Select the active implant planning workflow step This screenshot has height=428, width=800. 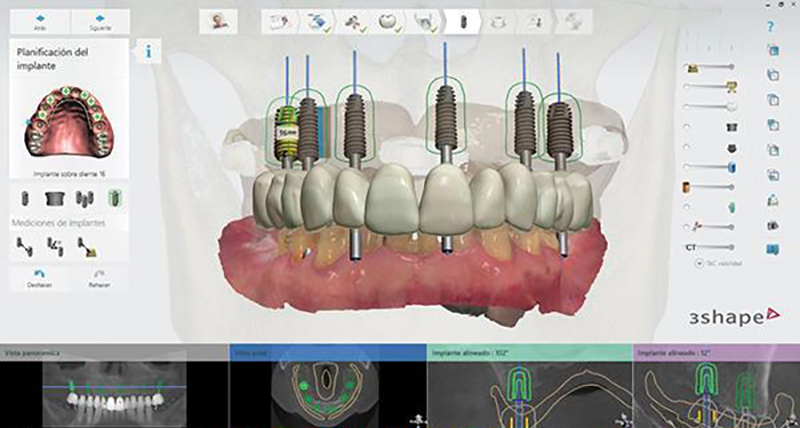(463, 21)
